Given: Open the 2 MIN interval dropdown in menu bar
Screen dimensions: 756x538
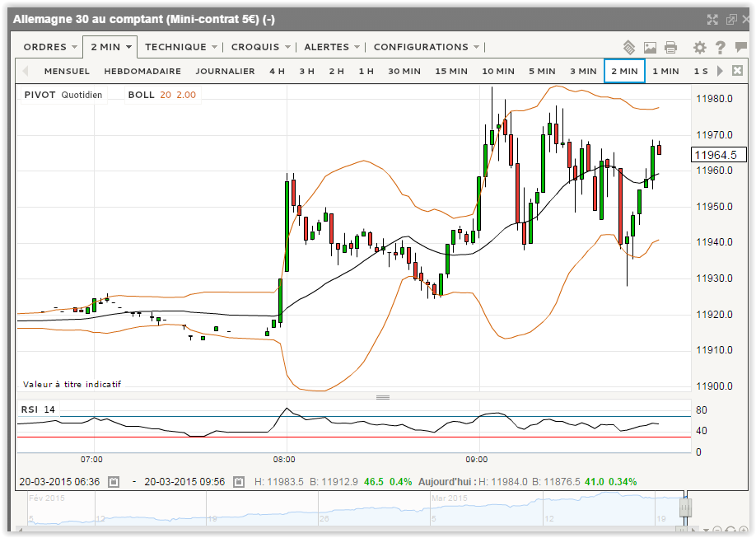Looking at the screenshot, I should click(110, 47).
